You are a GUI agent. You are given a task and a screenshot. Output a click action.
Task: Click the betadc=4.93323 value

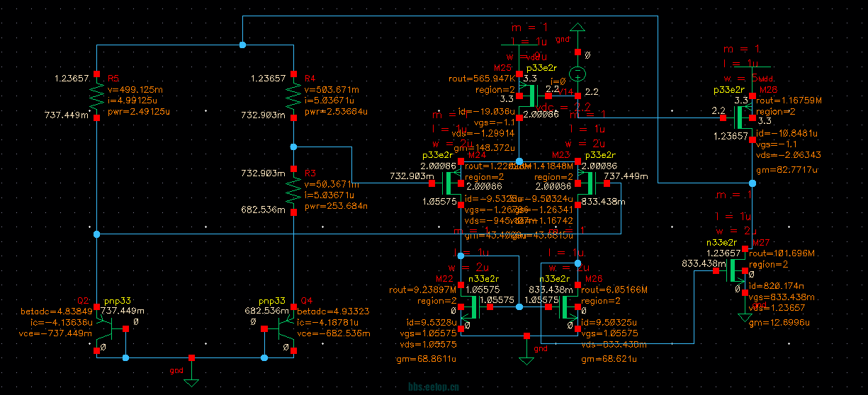[x=333, y=311]
